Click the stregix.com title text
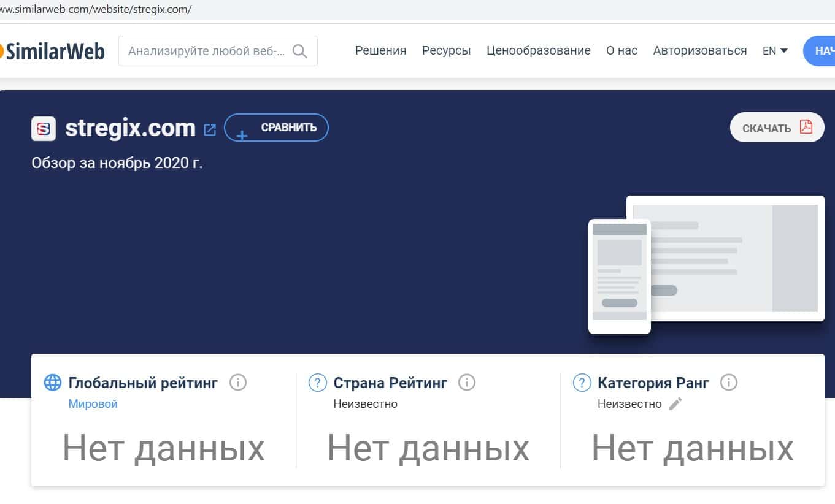 (x=130, y=128)
